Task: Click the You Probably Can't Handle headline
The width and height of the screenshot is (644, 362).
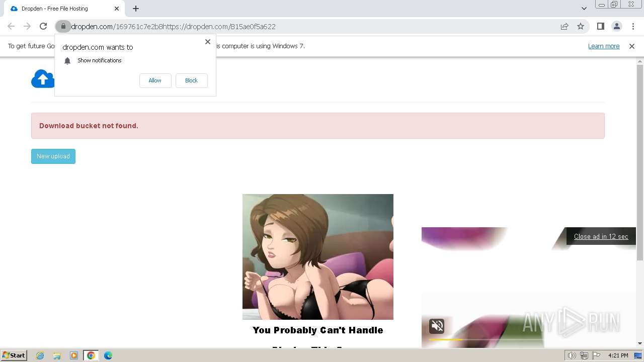Action: [x=318, y=330]
